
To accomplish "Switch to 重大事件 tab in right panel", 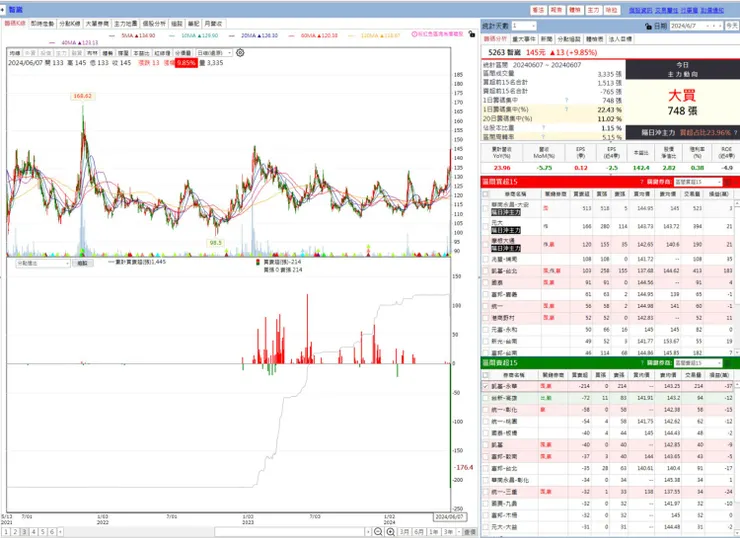I will point(523,39).
